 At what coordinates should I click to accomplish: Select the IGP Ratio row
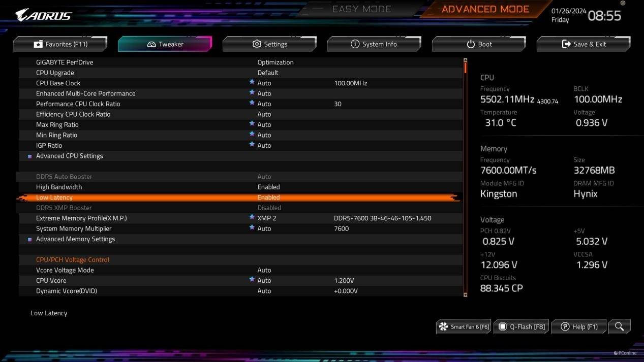[x=240, y=146]
